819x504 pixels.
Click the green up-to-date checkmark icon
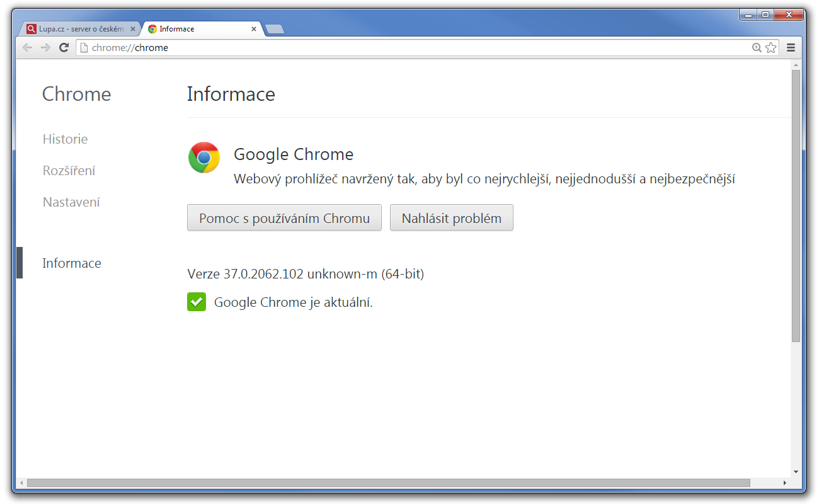pyautogui.click(x=197, y=302)
